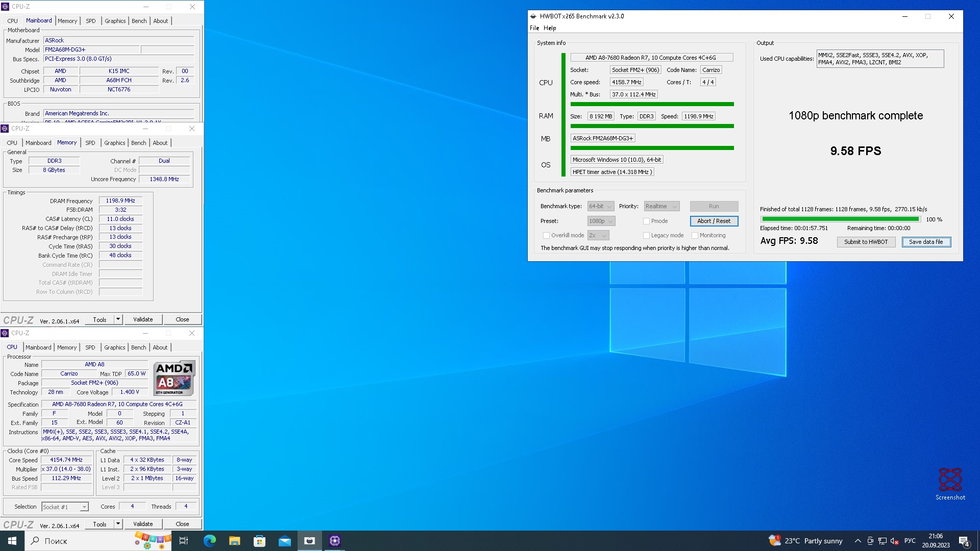980x551 pixels.
Task: Open the Mail app from the taskbar
Action: pos(284,541)
